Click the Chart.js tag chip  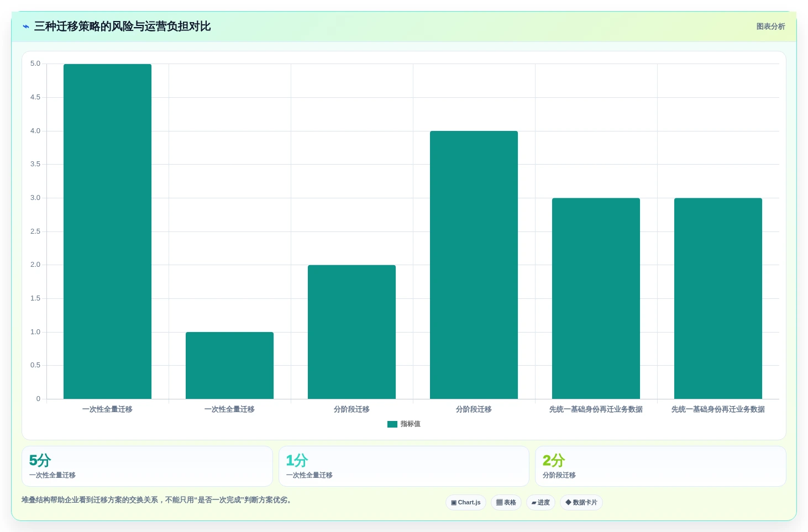pyautogui.click(x=466, y=503)
